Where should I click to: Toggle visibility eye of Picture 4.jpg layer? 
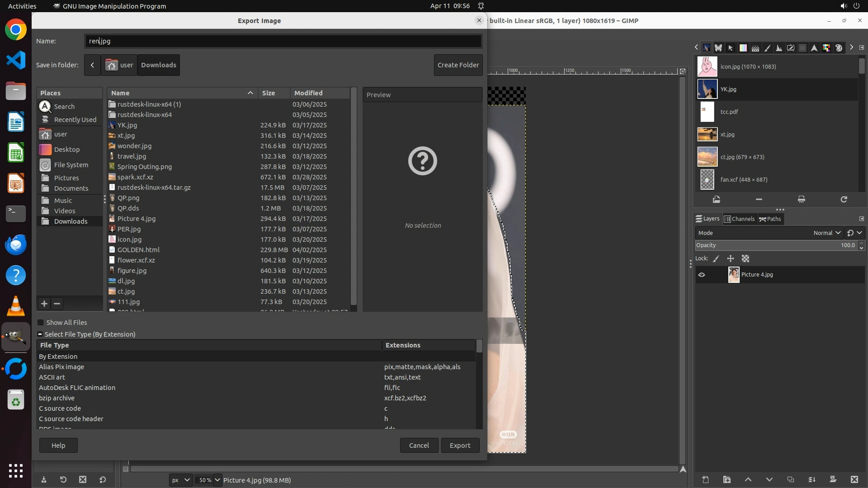pos(702,275)
